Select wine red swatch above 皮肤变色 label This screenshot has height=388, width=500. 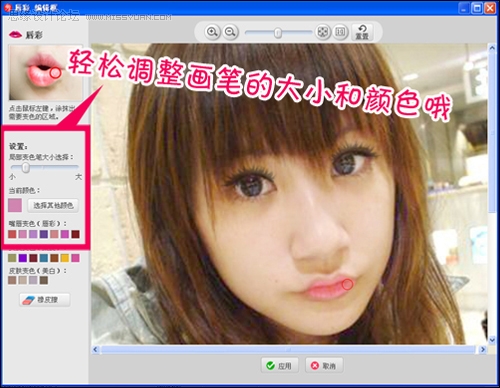click(x=33, y=258)
